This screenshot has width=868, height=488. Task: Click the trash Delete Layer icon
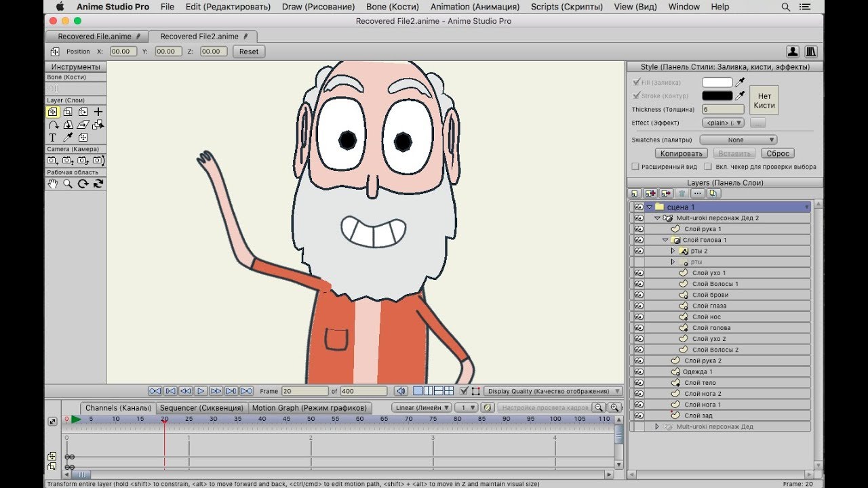(x=683, y=194)
